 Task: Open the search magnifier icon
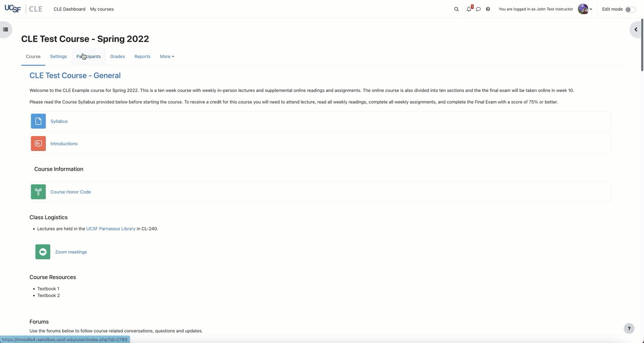click(456, 9)
